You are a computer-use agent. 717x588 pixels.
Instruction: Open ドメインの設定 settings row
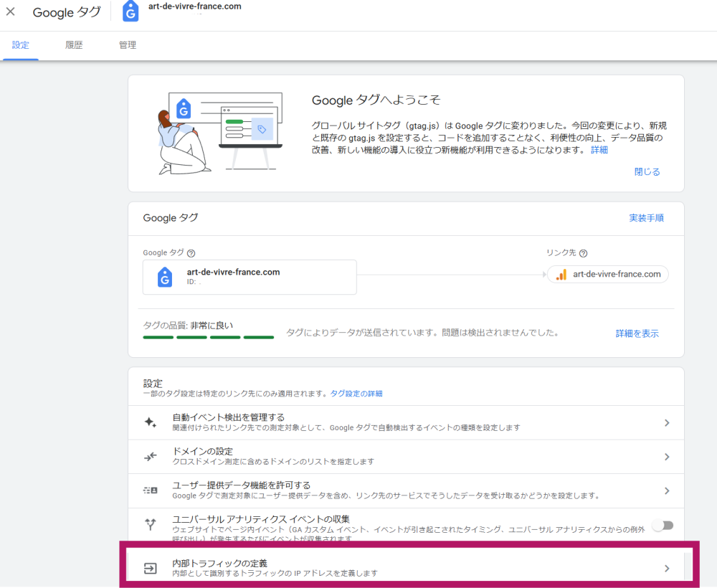coord(406,457)
